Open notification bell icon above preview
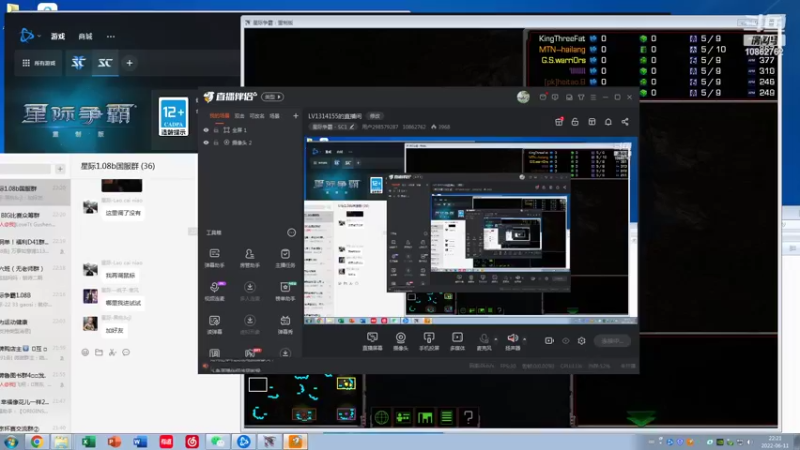Image resolution: width=800 pixels, height=450 pixels. 608,121
